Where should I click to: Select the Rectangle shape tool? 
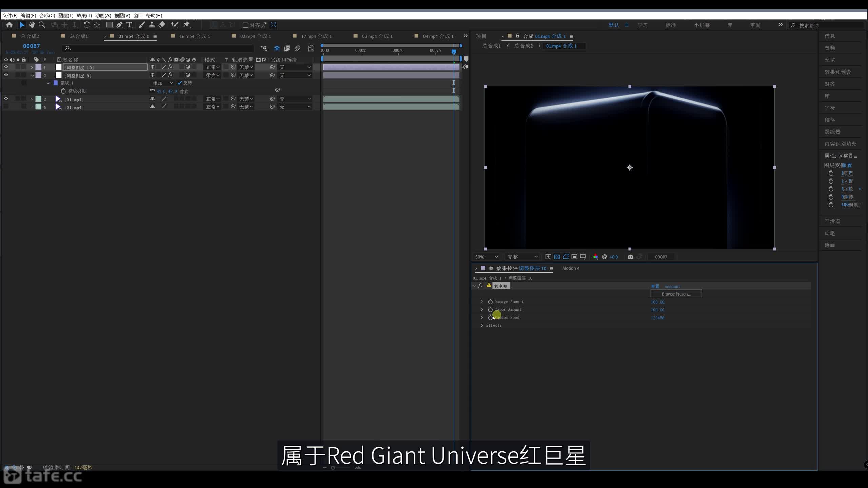click(x=109, y=25)
